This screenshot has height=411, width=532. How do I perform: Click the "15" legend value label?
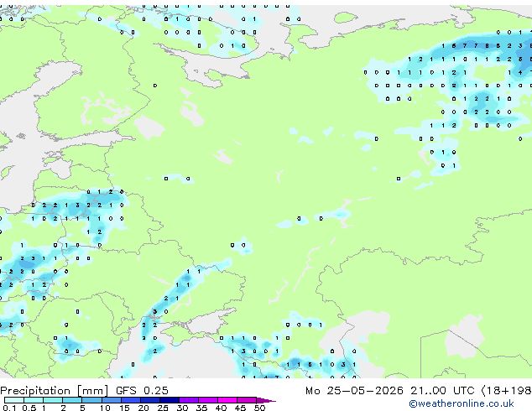pyautogui.click(x=124, y=408)
